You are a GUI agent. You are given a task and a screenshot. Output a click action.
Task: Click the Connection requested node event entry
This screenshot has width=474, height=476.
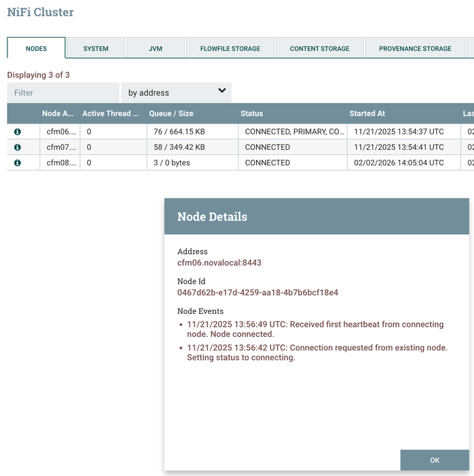pos(317,352)
